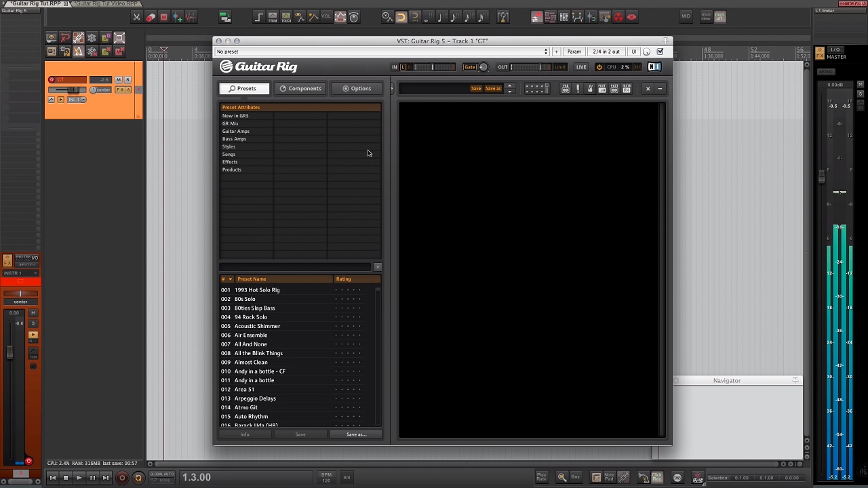
Task: Click the transport stop button
Action: [66, 478]
